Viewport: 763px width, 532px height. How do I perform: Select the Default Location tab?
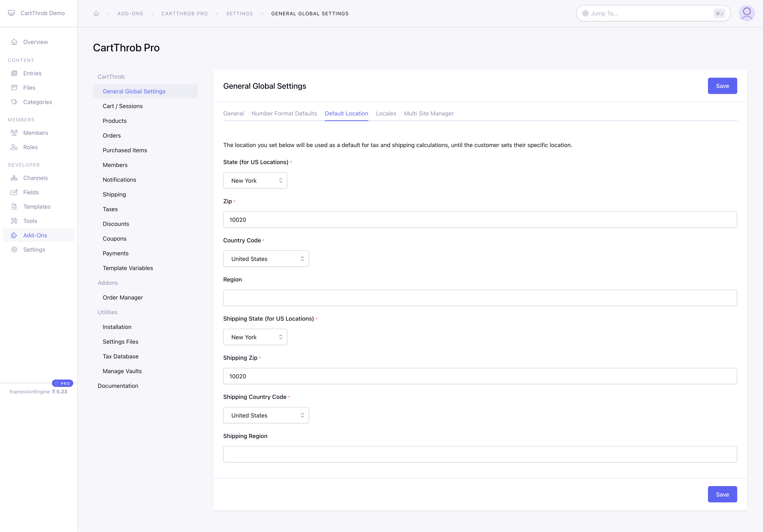point(346,114)
